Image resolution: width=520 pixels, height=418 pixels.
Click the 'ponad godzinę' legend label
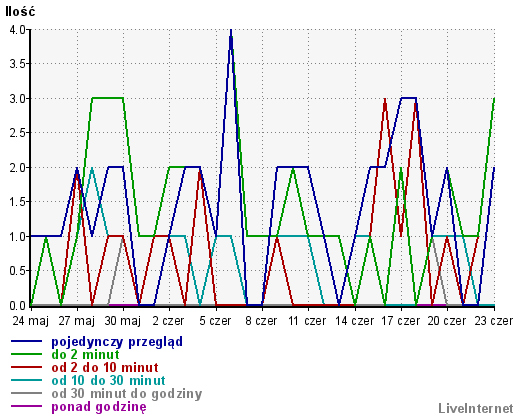(99, 407)
